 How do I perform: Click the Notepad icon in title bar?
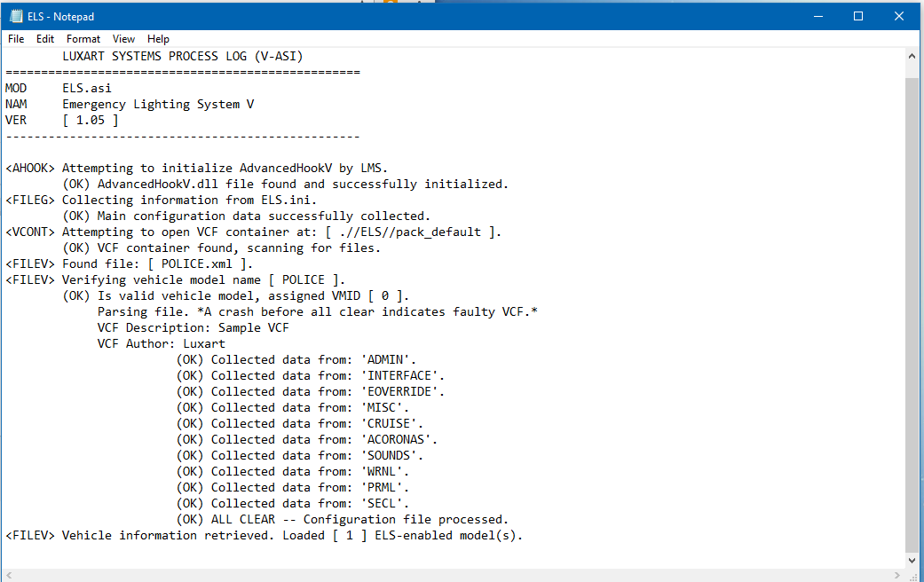tap(14, 16)
